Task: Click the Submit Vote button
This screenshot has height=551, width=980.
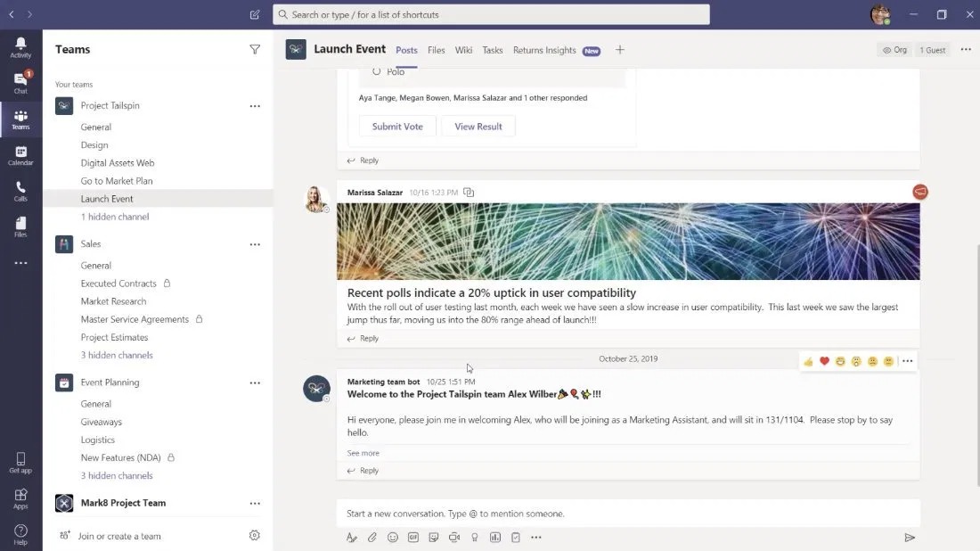Action: click(397, 127)
